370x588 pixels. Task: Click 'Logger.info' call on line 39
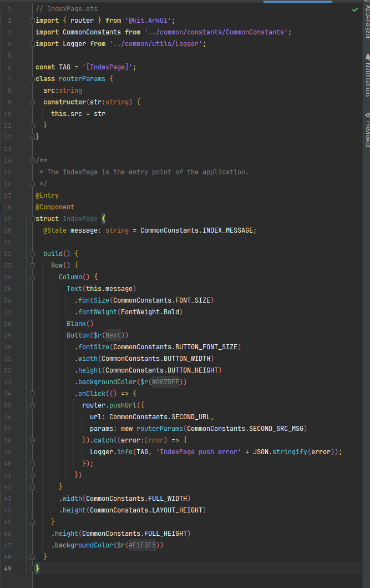111,452
